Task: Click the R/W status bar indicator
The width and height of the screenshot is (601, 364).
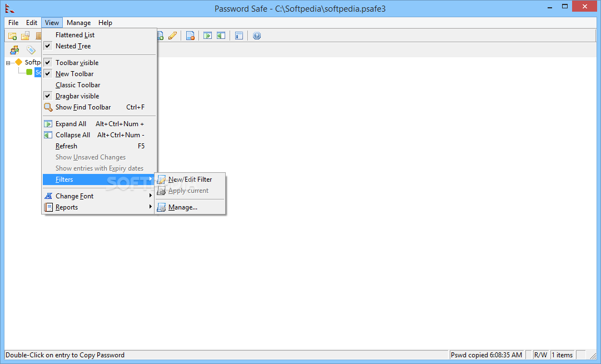Action: (x=540, y=355)
